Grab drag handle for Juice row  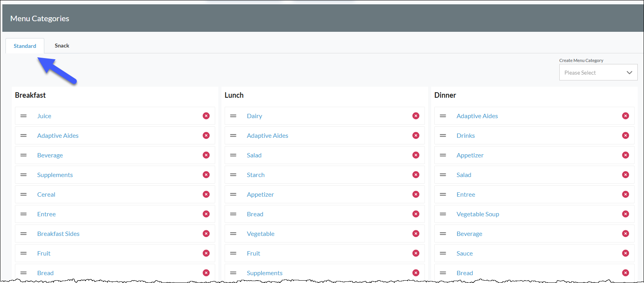[x=24, y=116]
